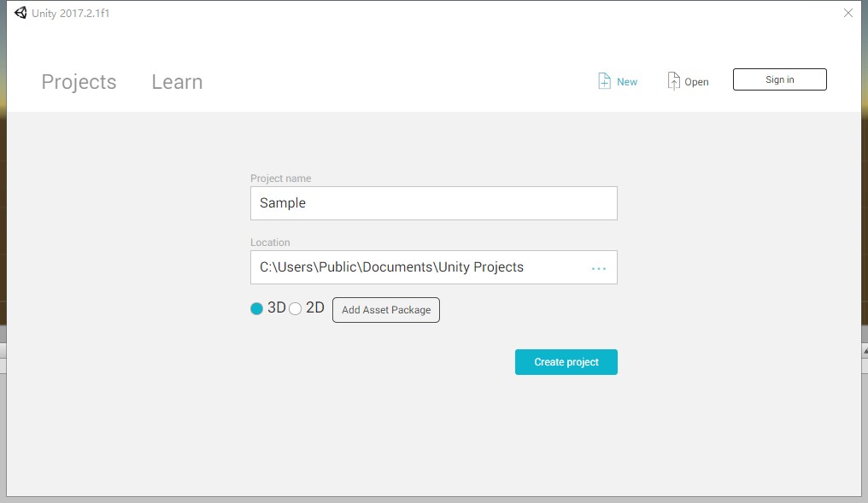Select the 3D radio button
Viewport: 868px width, 503px height.
pos(256,309)
